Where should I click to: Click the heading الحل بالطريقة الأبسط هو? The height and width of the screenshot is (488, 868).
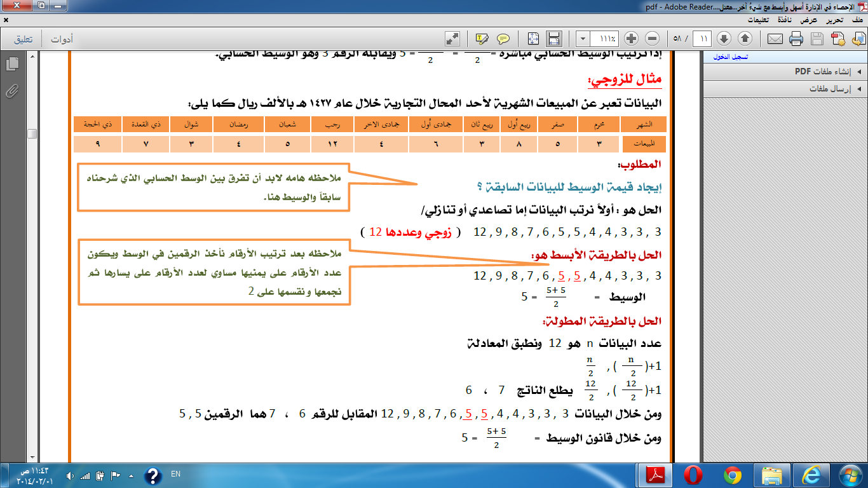coord(597,255)
